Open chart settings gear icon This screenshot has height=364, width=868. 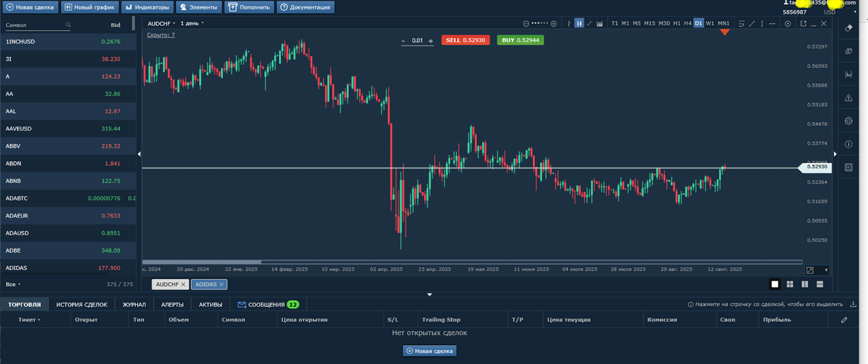tap(848, 121)
